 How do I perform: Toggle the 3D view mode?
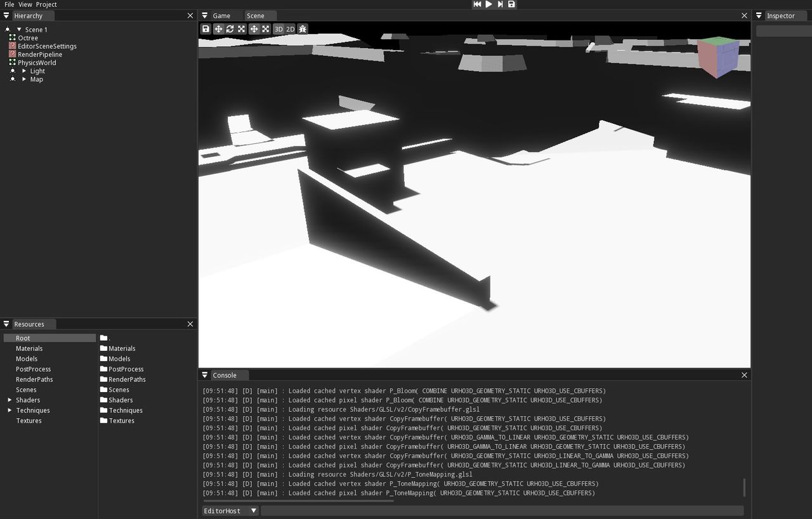pyautogui.click(x=278, y=29)
